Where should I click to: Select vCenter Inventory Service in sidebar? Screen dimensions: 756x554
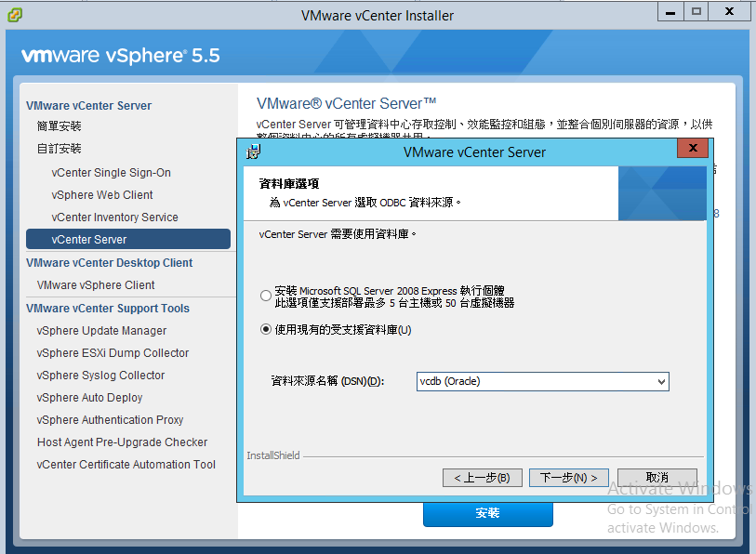(114, 218)
